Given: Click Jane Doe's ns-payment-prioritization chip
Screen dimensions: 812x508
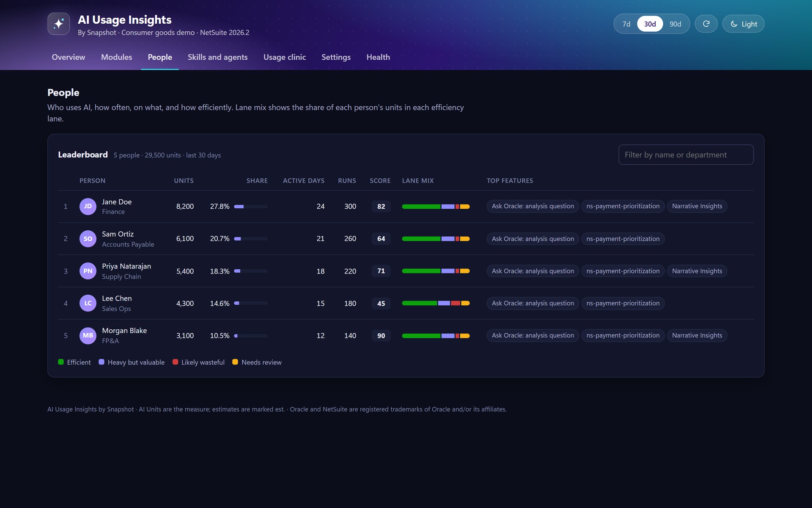Looking at the screenshot, I should point(623,206).
